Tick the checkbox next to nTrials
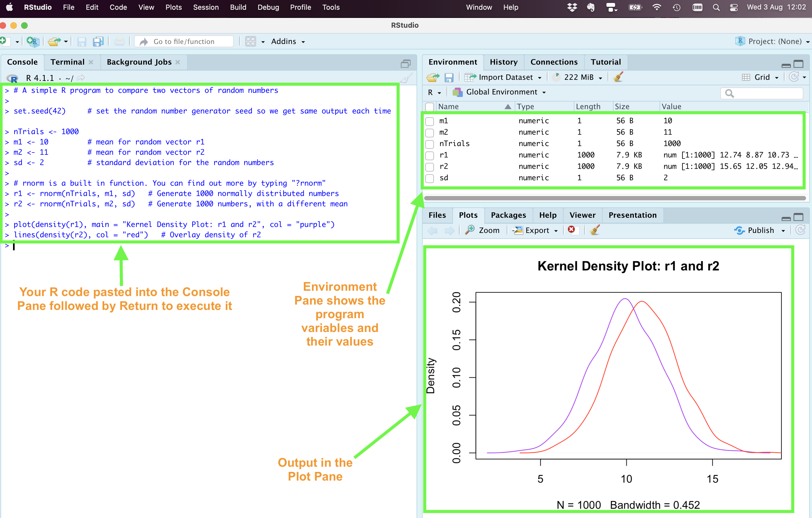812x518 pixels. click(x=430, y=144)
